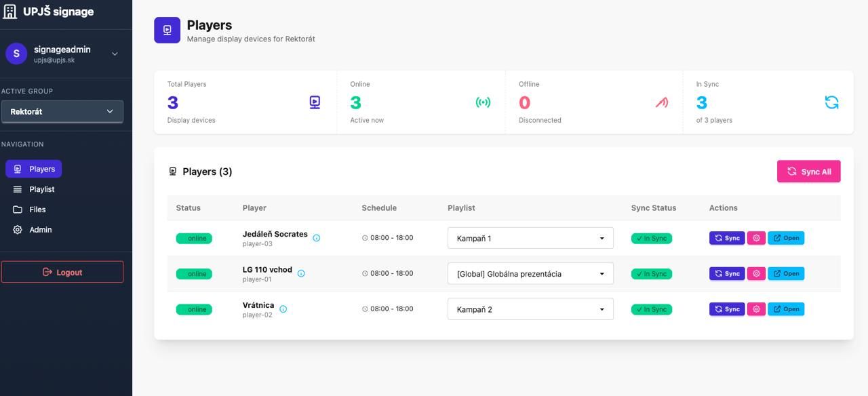Click the In Sync refresh icon in stats
This screenshot has height=396, width=868.
pos(831,102)
